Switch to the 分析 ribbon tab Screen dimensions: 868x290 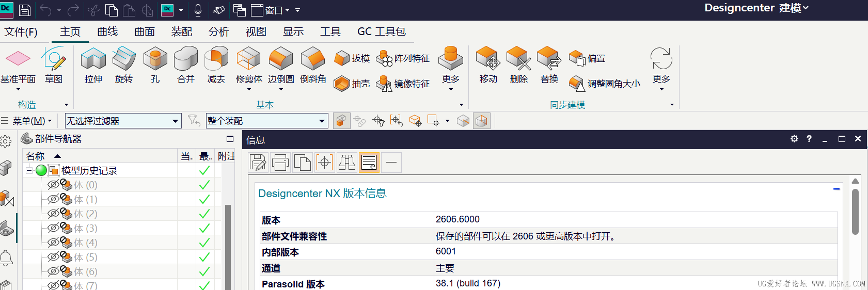pyautogui.click(x=219, y=31)
